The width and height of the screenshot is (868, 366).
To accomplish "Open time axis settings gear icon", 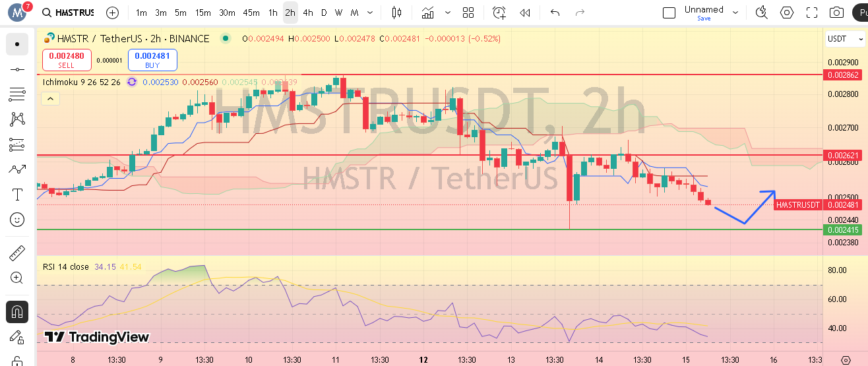I will point(846,359).
